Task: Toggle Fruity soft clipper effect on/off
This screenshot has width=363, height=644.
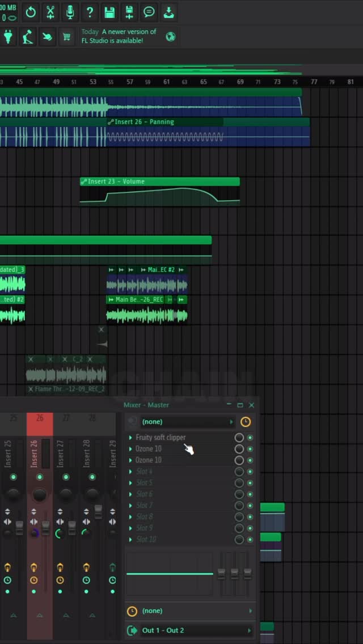Action: click(x=250, y=438)
